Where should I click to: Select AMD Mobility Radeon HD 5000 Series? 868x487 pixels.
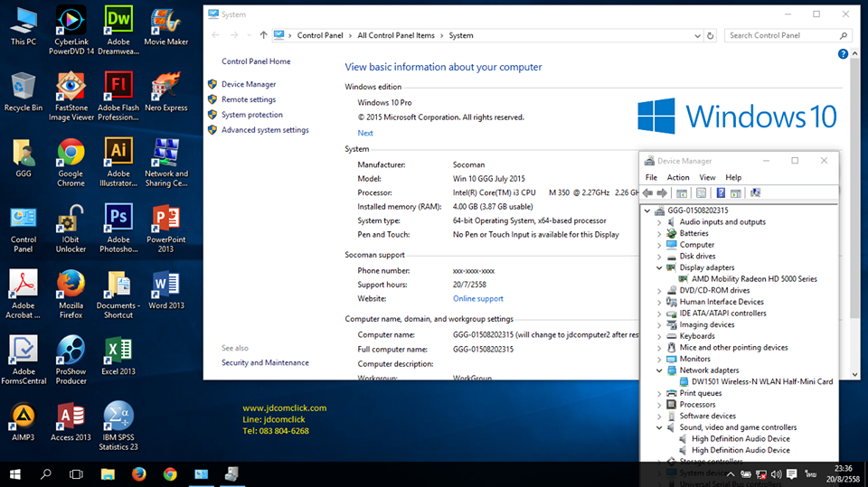[x=754, y=279]
